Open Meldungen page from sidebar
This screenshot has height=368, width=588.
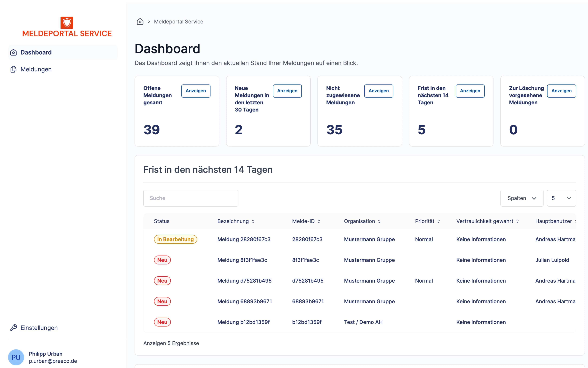(36, 69)
